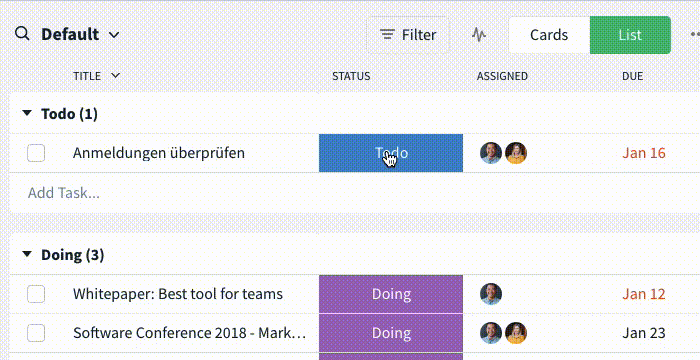
Task: Select first assignee avatar on Anmeldungen task
Action: coord(491,153)
